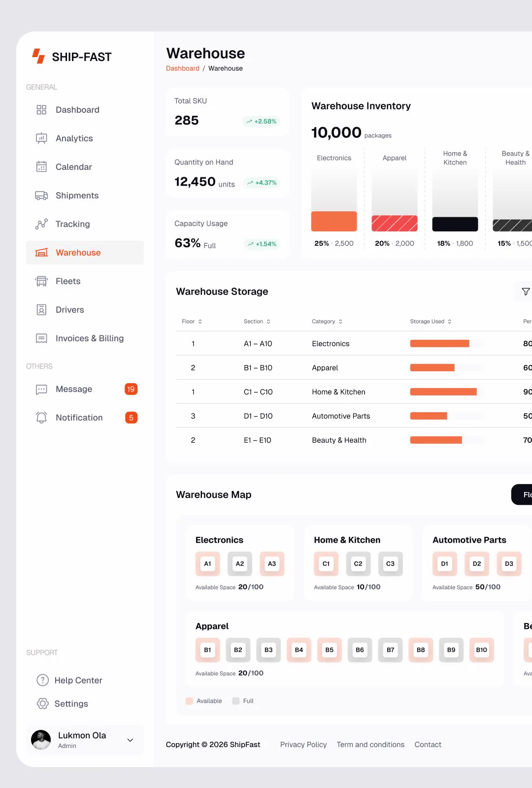Open Tracking menu item
This screenshot has height=788, width=532.
coord(85,224)
